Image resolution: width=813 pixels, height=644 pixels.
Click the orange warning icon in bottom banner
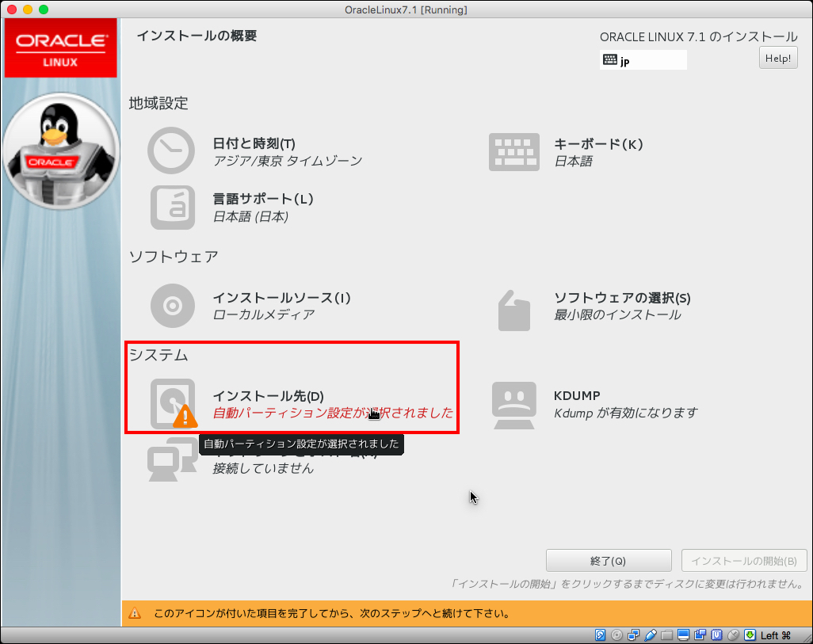click(x=135, y=613)
